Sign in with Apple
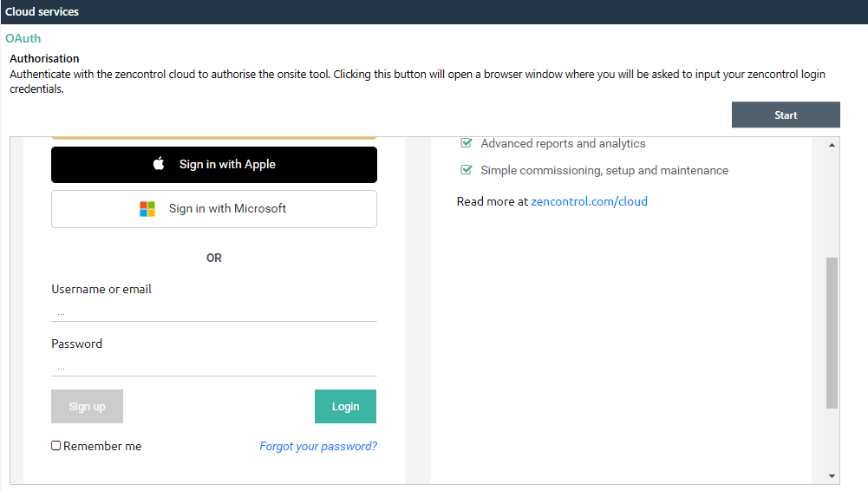The width and height of the screenshot is (868, 491). click(x=214, y=165)
